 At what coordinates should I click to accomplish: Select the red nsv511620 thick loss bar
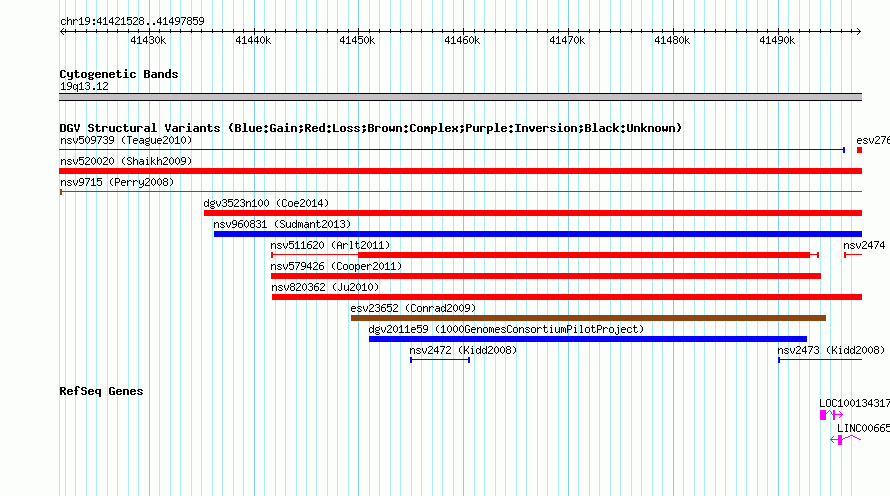tap(584, 255)
